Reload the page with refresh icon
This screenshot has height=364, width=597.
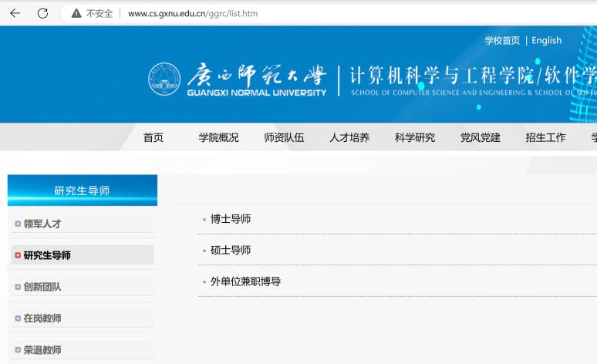pos(42,13)
